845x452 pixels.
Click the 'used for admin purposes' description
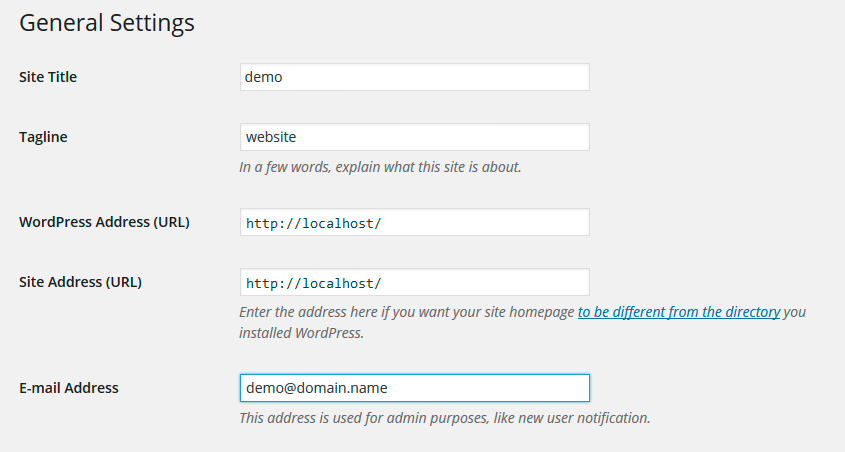tap(445, 418)
